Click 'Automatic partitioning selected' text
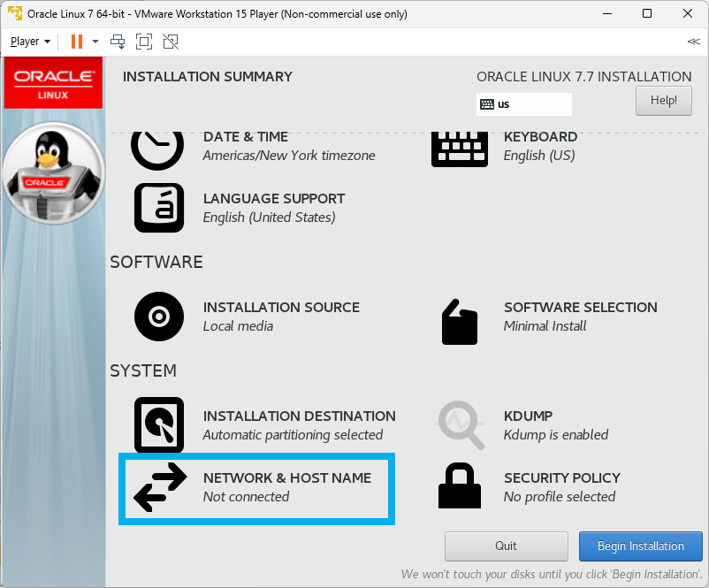The image size is (709, 588). pos(293,434)
